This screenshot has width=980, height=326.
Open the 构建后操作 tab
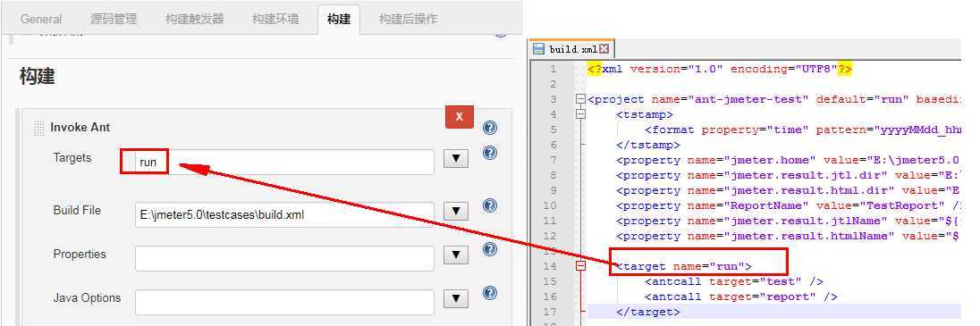tap(408, 19)
